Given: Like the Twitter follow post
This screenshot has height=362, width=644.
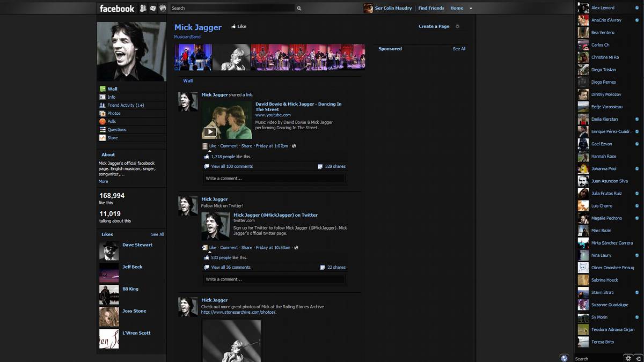Looking at the screenshot, I should tap(213, 247).
